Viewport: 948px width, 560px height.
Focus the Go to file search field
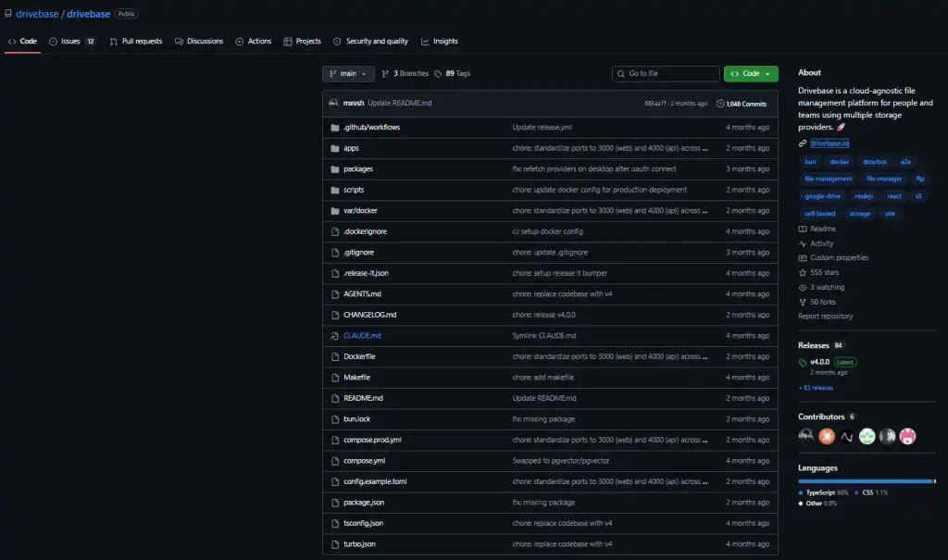[x=666, y=74]
